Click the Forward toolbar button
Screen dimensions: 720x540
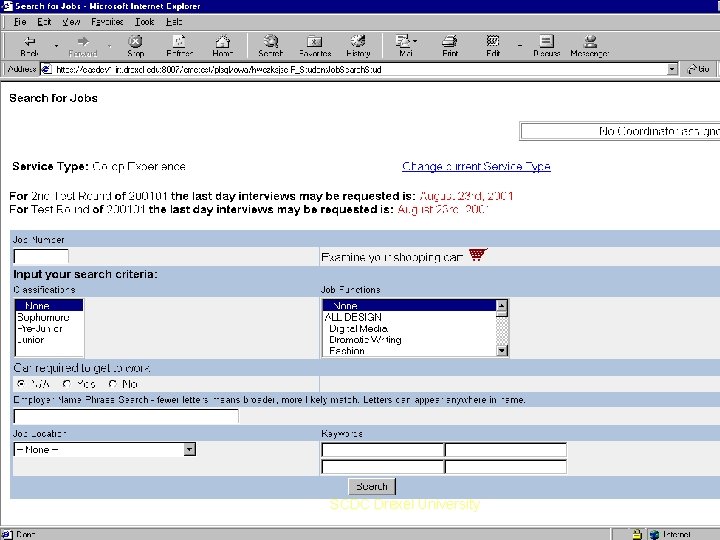[x=83, y=46]
